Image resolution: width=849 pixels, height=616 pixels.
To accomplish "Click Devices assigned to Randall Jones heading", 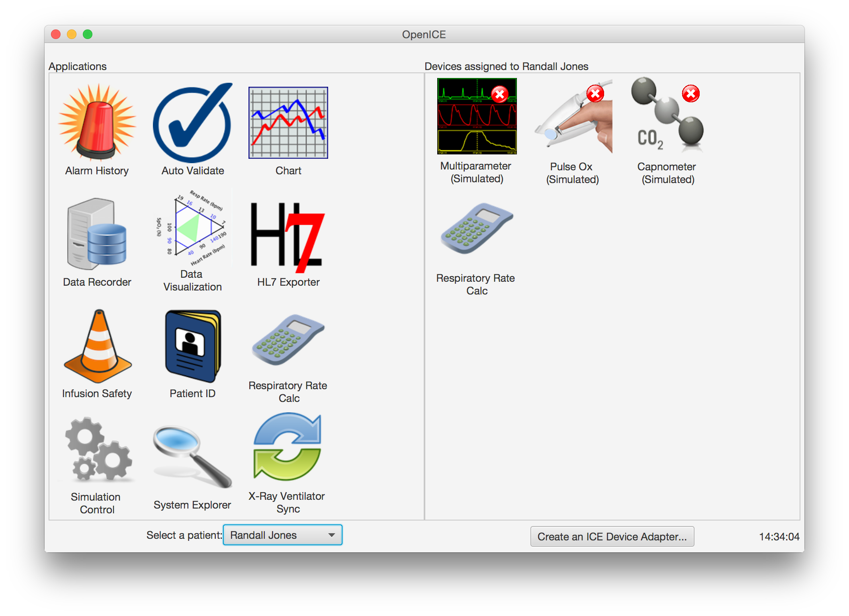I will click(506, 66).
